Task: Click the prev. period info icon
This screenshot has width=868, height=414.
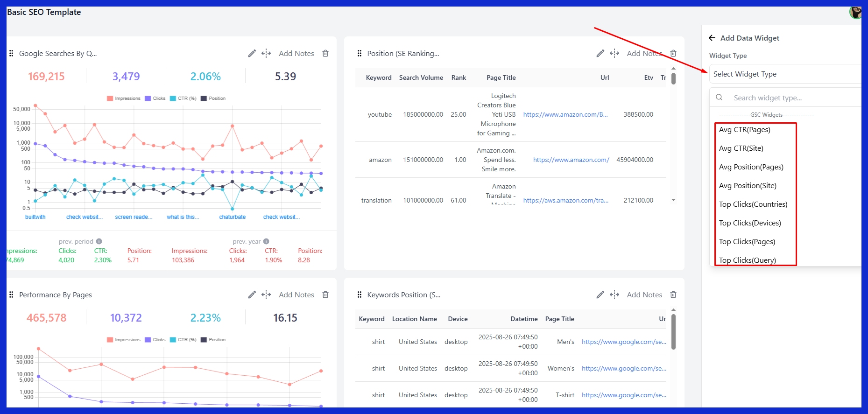Action: tap(99, 242)
